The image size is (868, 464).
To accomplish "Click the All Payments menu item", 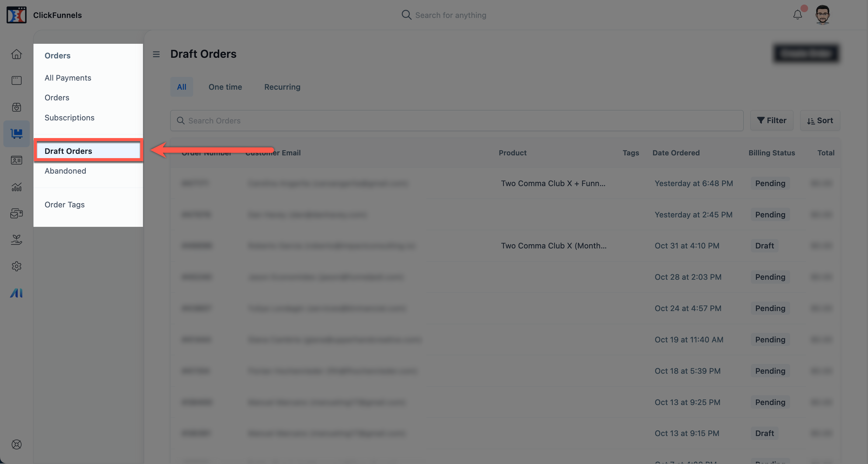I will (x=67, y=78).
